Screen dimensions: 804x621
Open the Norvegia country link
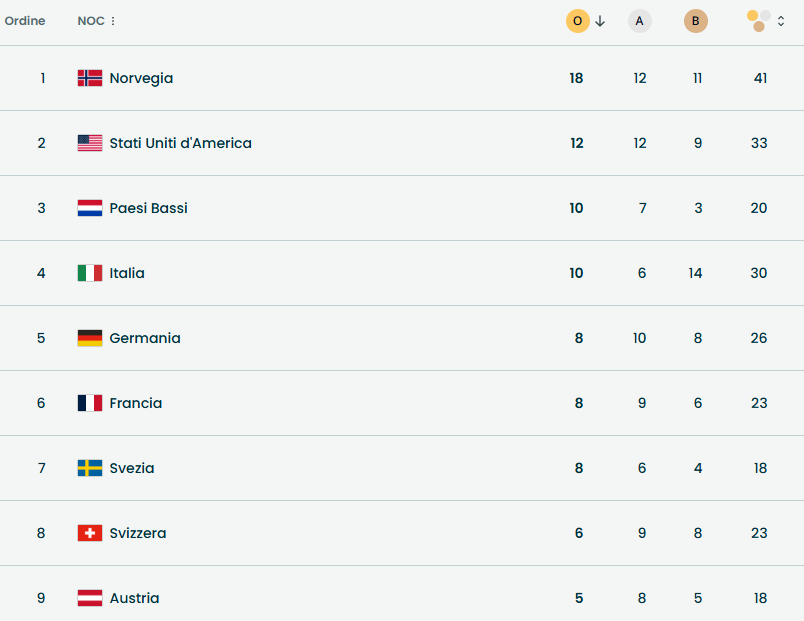tap(141, 78)
